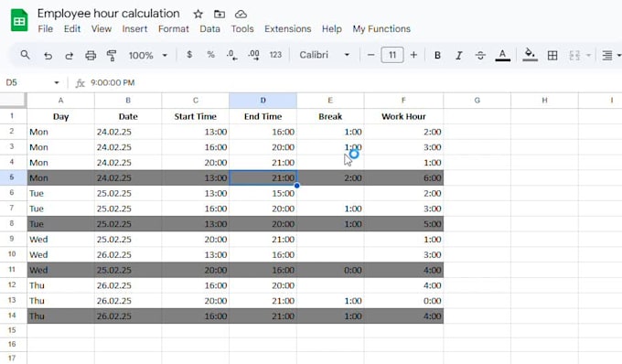The width and height of the screenshot is (622, 364).
Task: Click the Name box showing D5
Action: [x=27, y=82]
